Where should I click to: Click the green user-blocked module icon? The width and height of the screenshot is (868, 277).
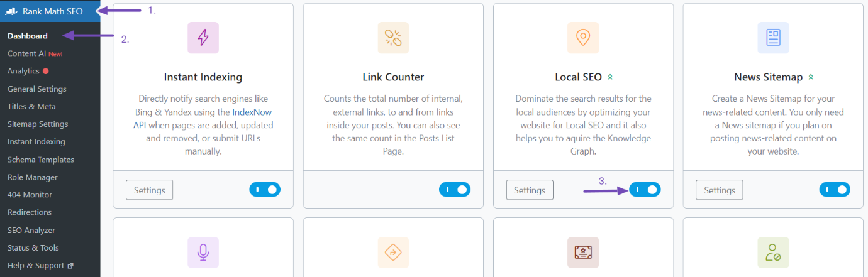pos(773,253)
